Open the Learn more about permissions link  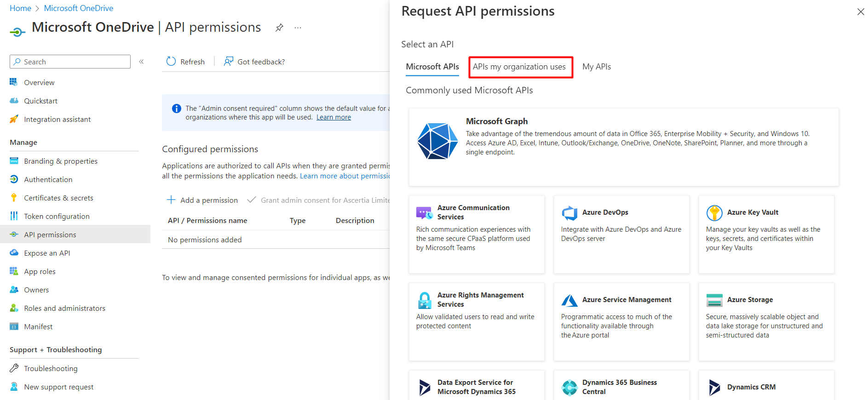pyautogui.click(x=345, y=176)
